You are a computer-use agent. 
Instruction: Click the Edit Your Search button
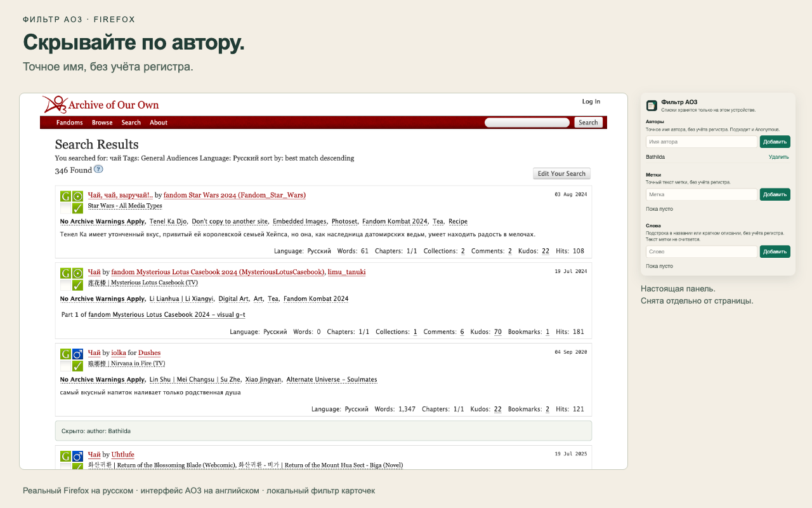[561, 174]
